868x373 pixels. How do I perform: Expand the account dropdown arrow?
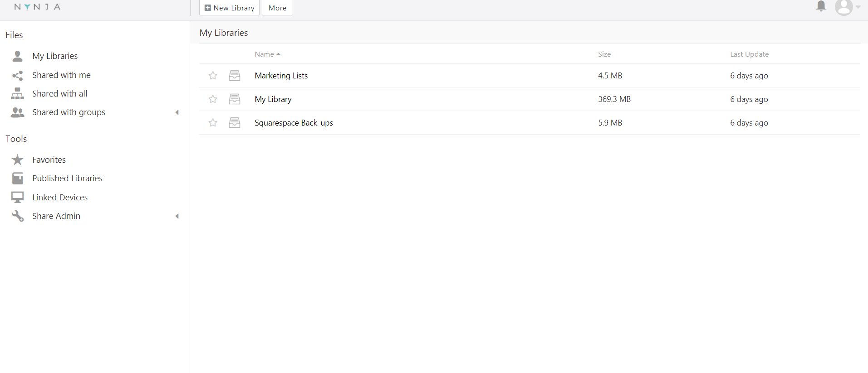click(858, 7)
